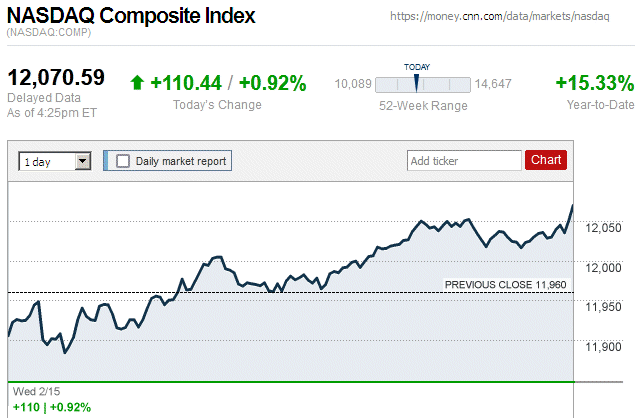
Task: Click the PREVIOUS CLOSE 11,960 label
Action: pos(505,285)
